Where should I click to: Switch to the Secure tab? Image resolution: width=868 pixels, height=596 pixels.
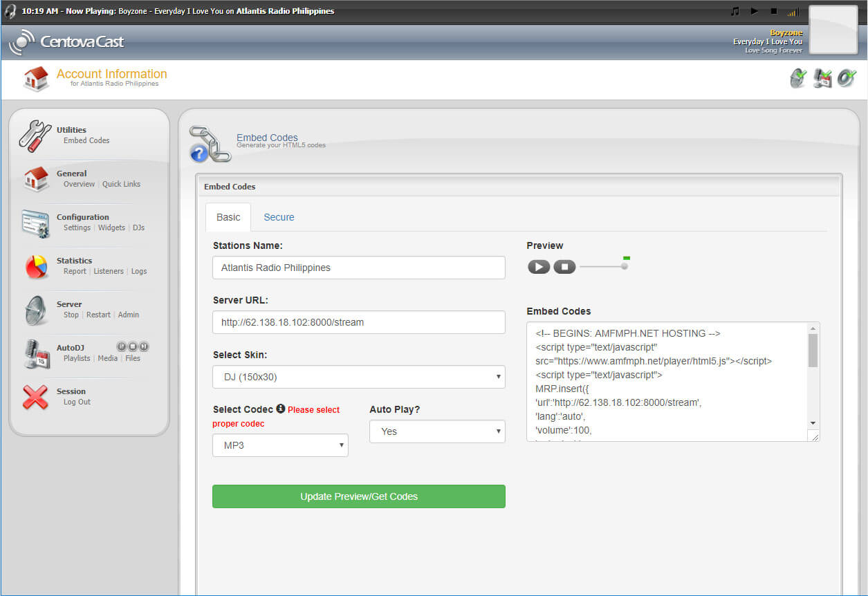coord(279,217)
